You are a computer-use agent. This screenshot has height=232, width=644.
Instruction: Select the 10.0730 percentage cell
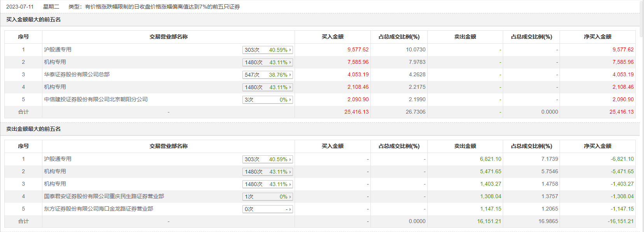coord(416,50)
